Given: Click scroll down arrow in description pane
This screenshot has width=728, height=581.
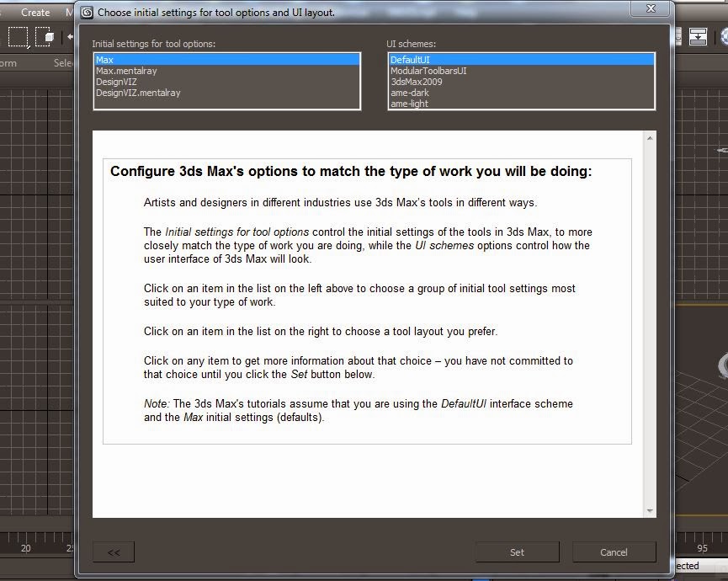Looking at the screenshot, I should 650,511.
